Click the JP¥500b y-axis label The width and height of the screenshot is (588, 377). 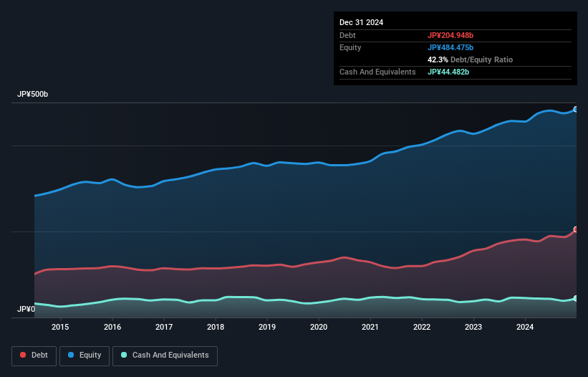33,94
